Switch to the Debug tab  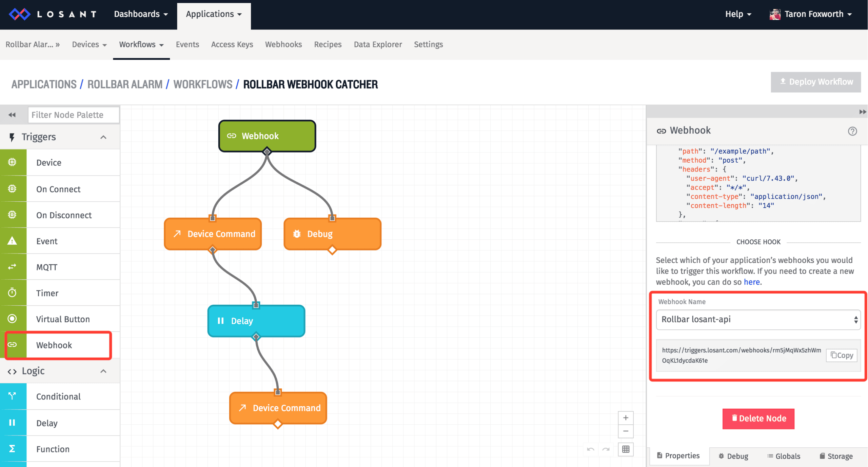(x=733, y=456)
